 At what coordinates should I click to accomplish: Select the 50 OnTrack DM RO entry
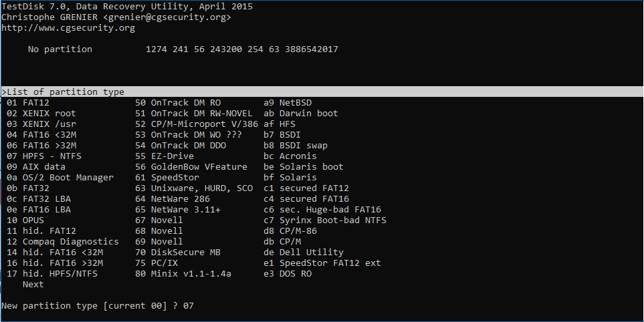pos(178,103)
